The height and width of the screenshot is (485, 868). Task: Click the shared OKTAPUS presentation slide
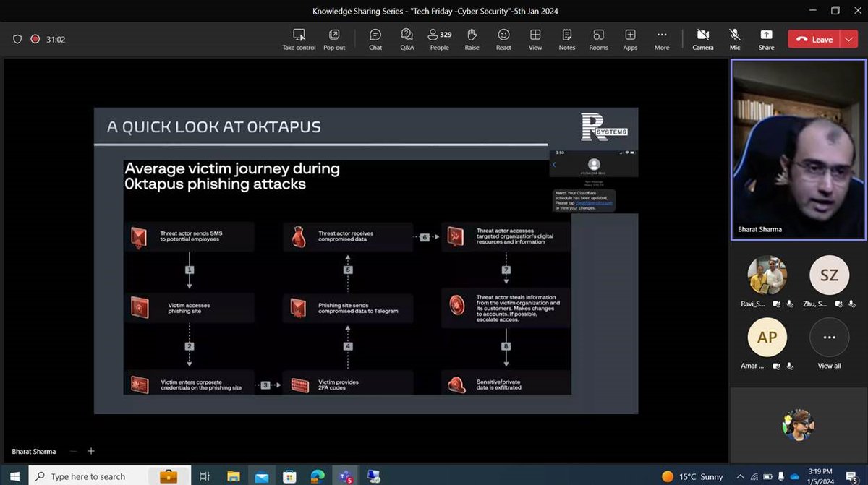tap(366, 260)
